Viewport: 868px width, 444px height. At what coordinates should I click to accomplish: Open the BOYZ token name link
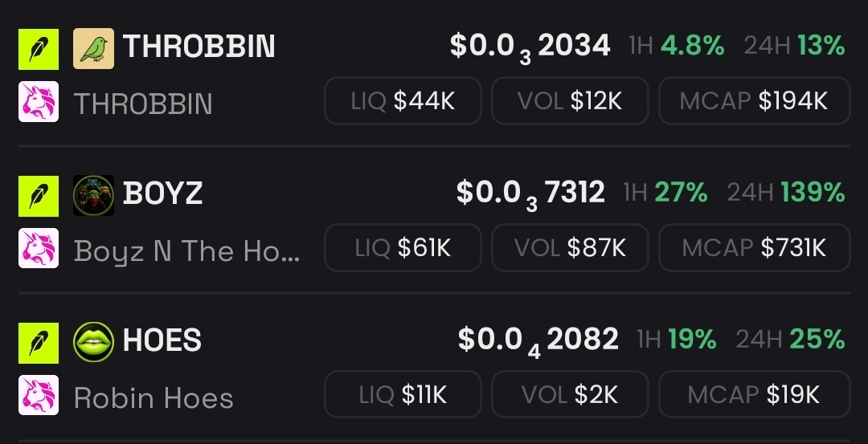(162, 193)
